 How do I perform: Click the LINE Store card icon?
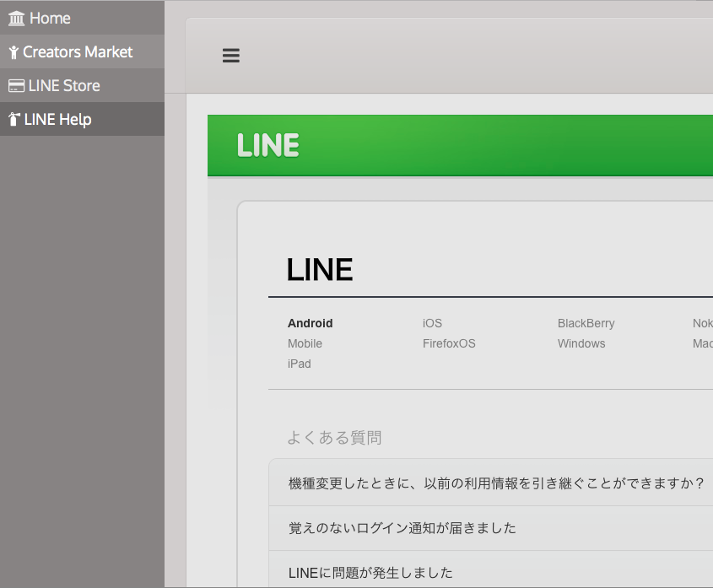(16, 86)
